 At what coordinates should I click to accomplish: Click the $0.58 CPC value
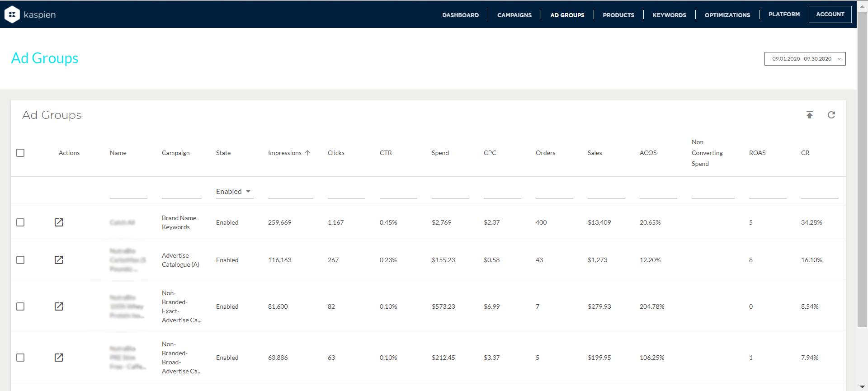(491, 260)
